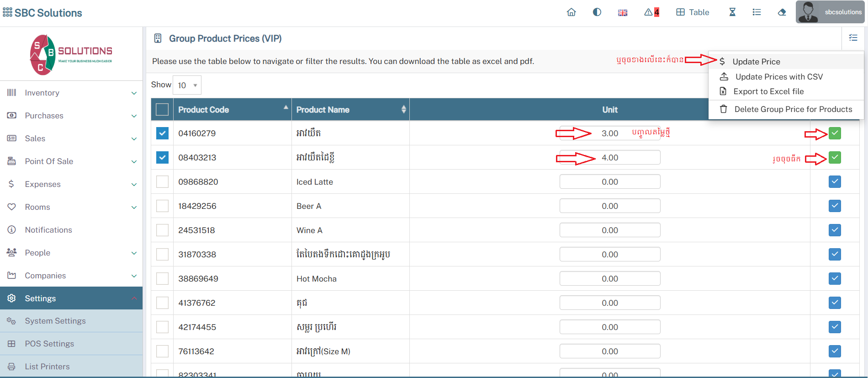This screenshot has width=868, height=378.
Task: Uncheck the checkbox for product 04160279
Action: tap(162, 133)
